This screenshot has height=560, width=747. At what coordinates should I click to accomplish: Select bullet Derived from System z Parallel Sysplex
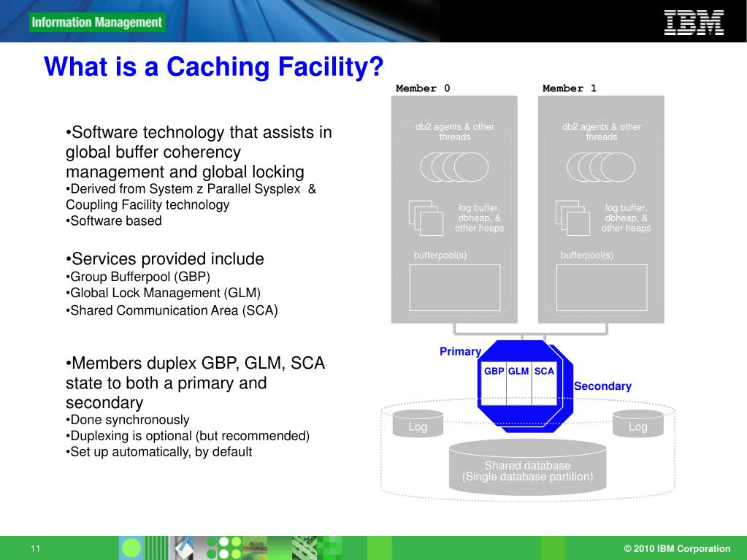[x=191, y=196]
